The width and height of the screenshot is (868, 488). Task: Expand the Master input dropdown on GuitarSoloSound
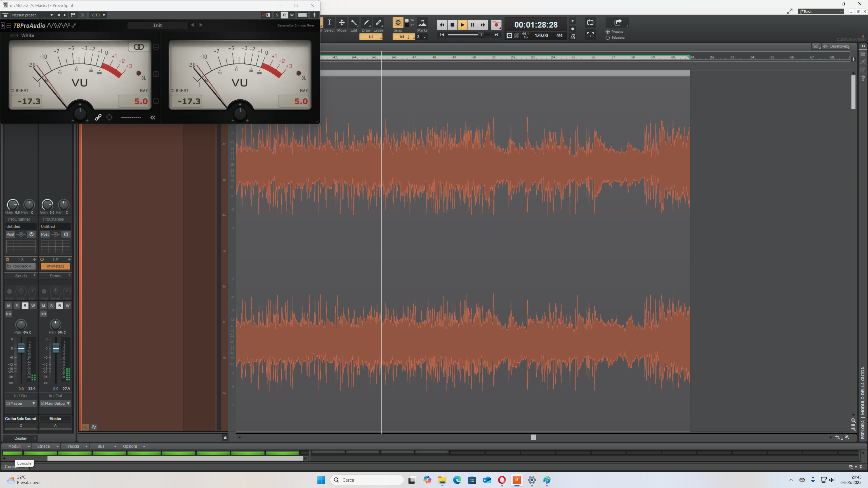coord(21,403)
